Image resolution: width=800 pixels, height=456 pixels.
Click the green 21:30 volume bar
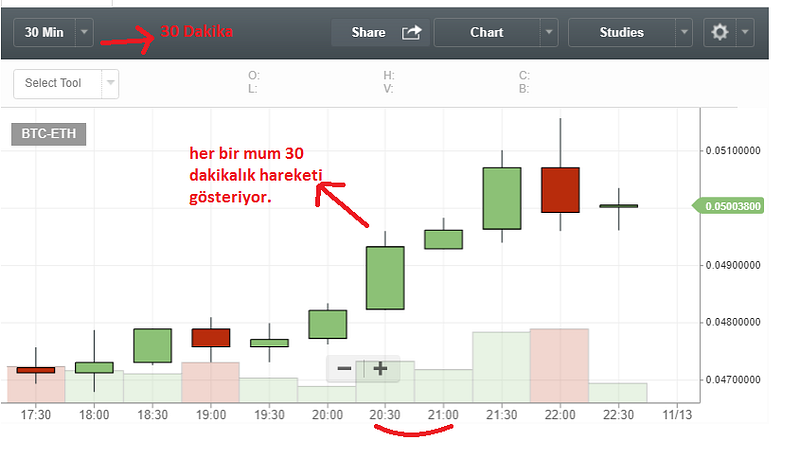(x=502, y=367)
